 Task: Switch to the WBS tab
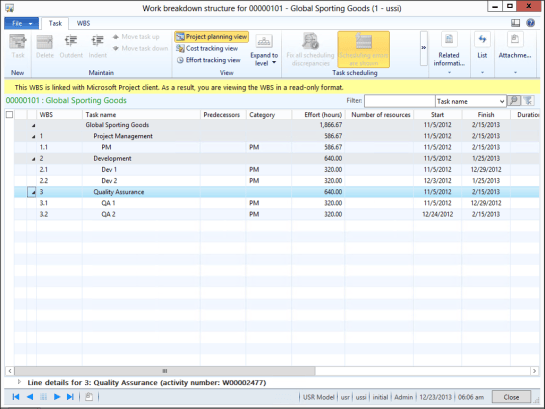(83, 23)
